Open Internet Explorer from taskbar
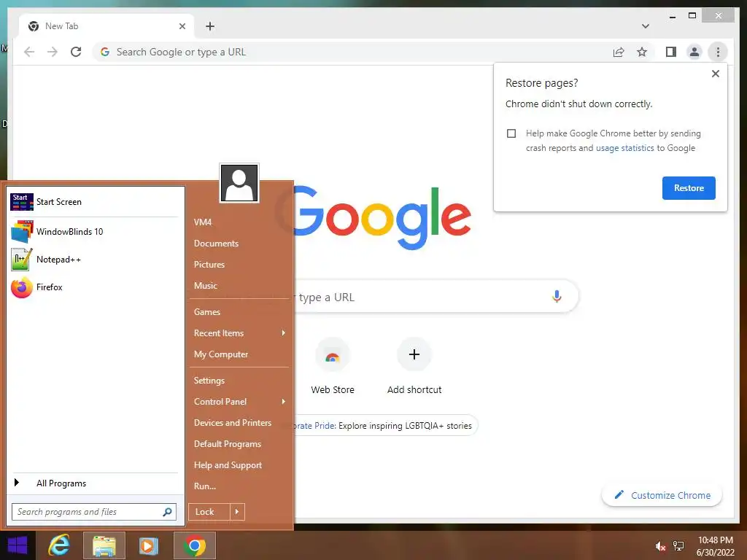Screen dimensions: 747x560 click(59, 545)
